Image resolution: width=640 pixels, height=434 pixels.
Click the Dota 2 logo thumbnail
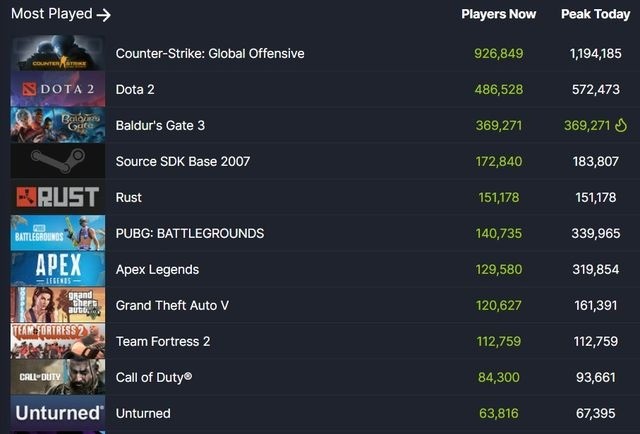pyautogui.click(x=58, y=89)
